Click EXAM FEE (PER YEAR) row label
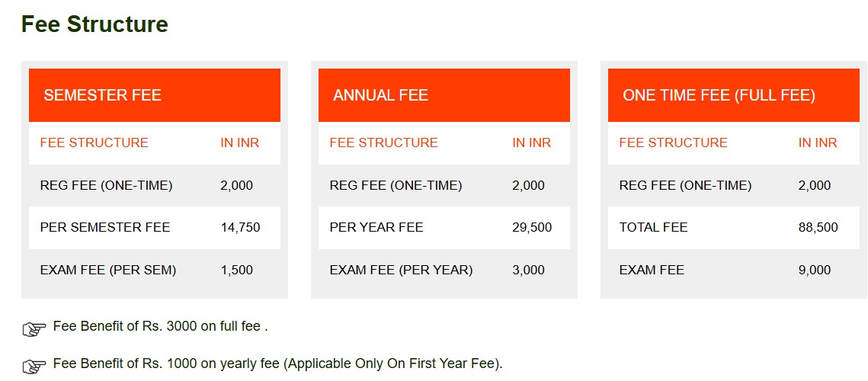 tap(401, 270)
